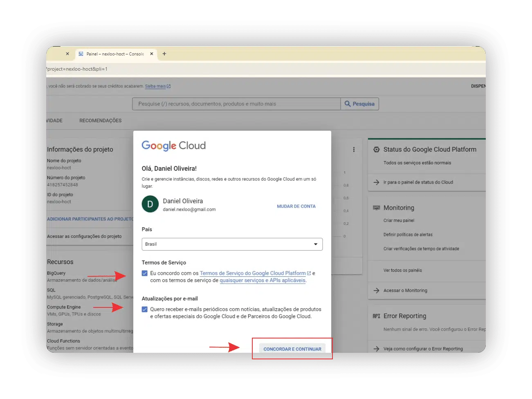Open the Storage resource entry

tap(55, 324)
